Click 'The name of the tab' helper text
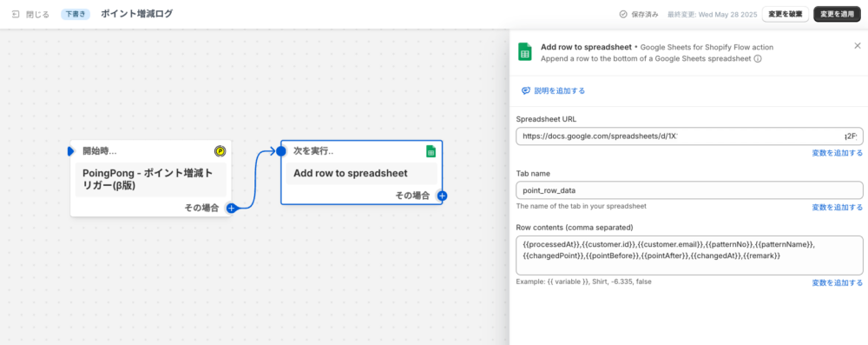The width and height of the screenshot is (868, 345). pyautogui.click(x=582, y=206)
